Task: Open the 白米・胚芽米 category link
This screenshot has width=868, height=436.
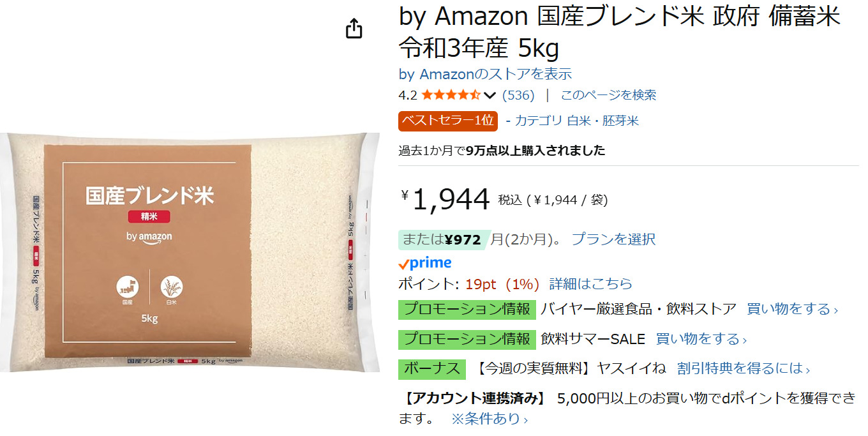Action: 603,121
